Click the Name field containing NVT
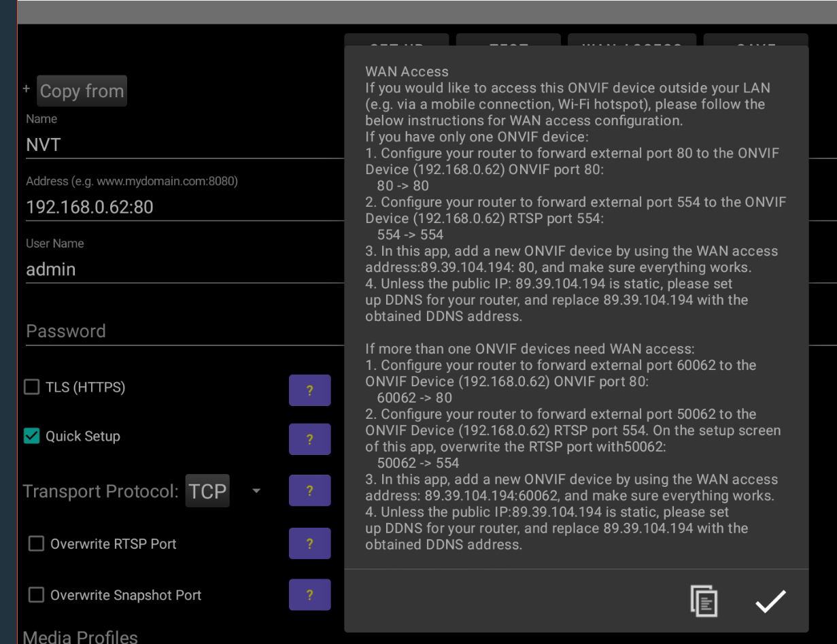Screen dimensions: 837x644 [184, 145]
